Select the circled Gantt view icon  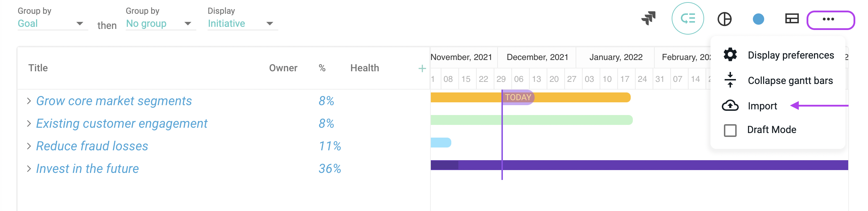click(688, 18)
